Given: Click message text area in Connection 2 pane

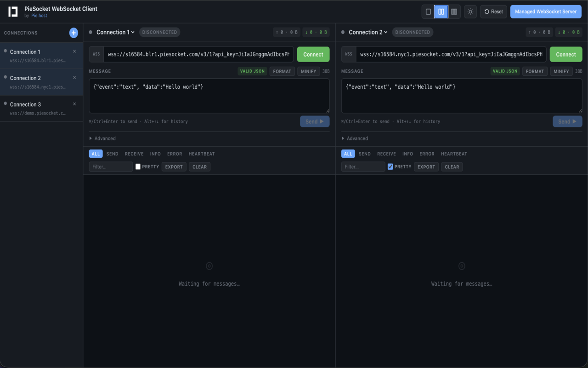Looking at the screenshot, I should (462, 96).
